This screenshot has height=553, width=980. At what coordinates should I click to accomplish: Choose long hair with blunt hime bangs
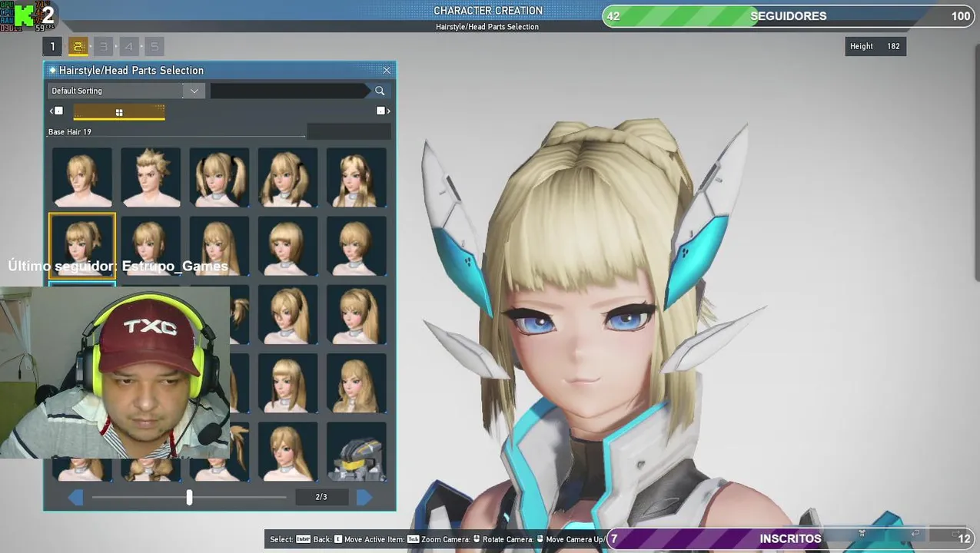(x=287, y=382)
